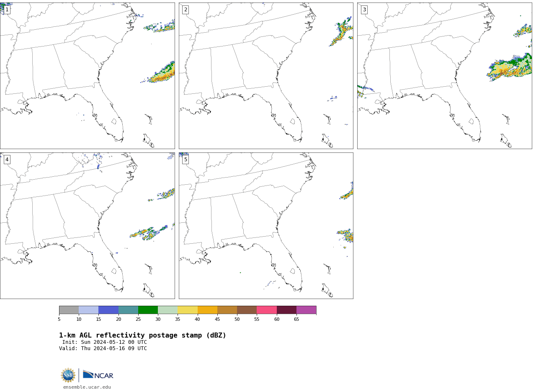The image size is (536, 392).
Task: Click the yellow 35-40 dBZ swatch
Action: [188, 310]
